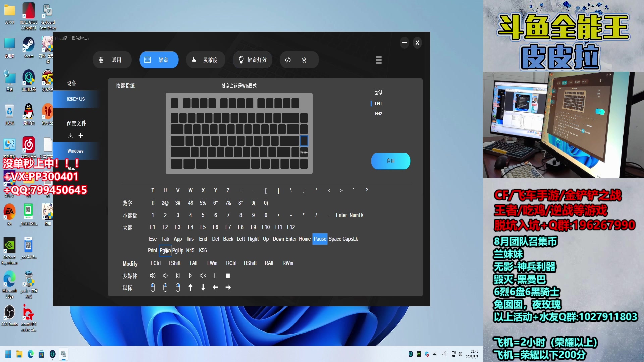Click the 应用 apply button
The width and height of the screenshot is (644, 362).
click(x=390, y=161)
